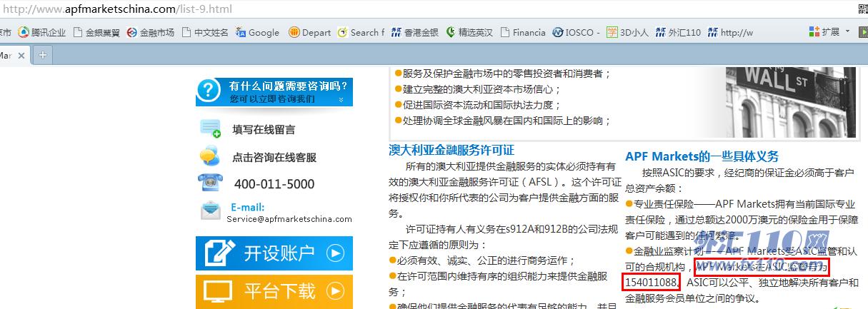The height and width of the screenshot is (309, 868).
Task: Open Search f bookmark
Action: click(361, 32)
